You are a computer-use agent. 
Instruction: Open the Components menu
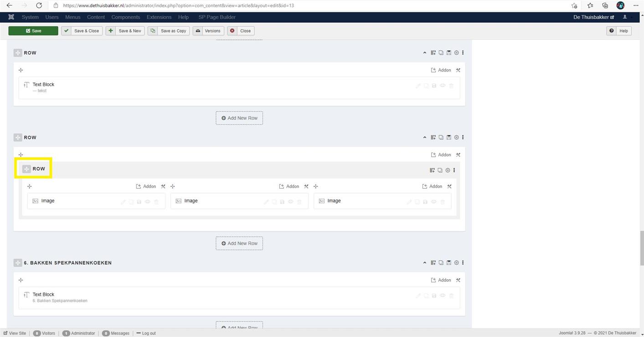coord(126,17)
